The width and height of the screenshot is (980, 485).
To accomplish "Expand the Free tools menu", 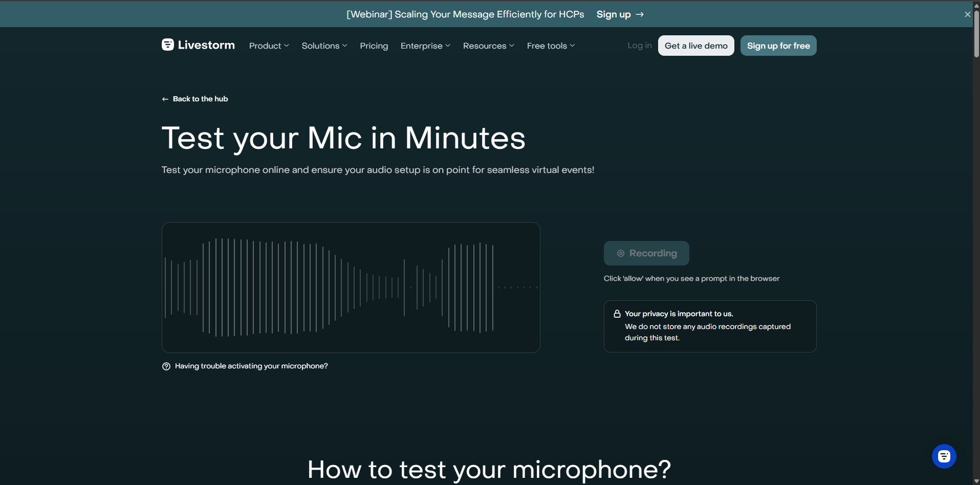I will click(550, 46).
